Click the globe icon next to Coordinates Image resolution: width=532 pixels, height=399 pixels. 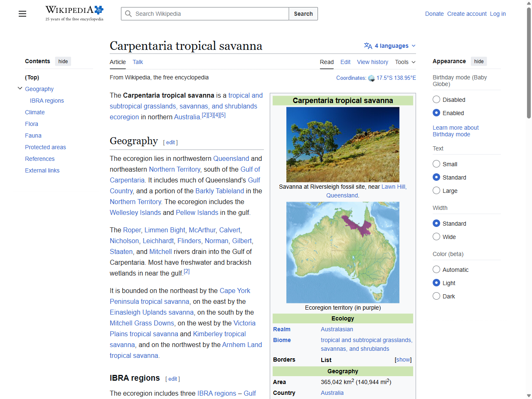(371, 78)
